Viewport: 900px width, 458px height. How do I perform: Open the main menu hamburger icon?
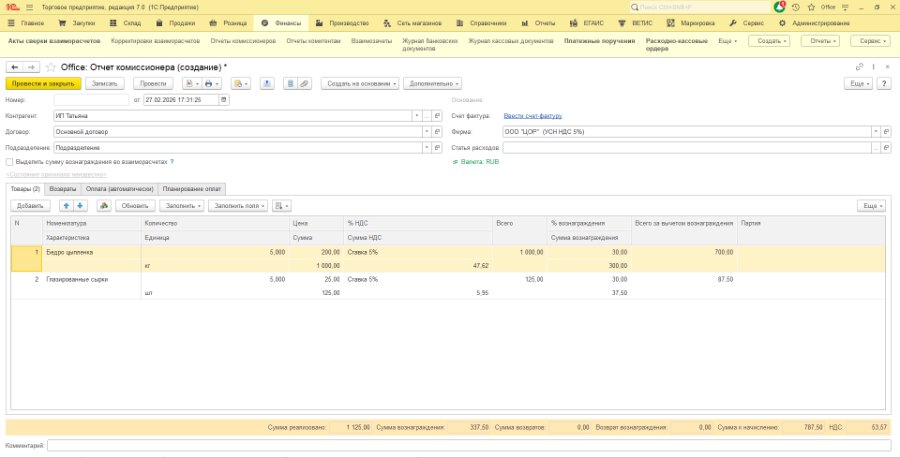[29, 7]
